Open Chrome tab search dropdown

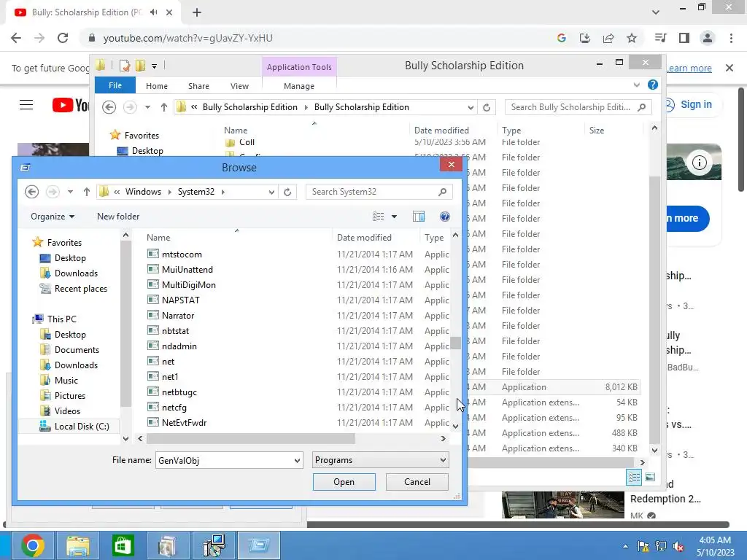656,12
